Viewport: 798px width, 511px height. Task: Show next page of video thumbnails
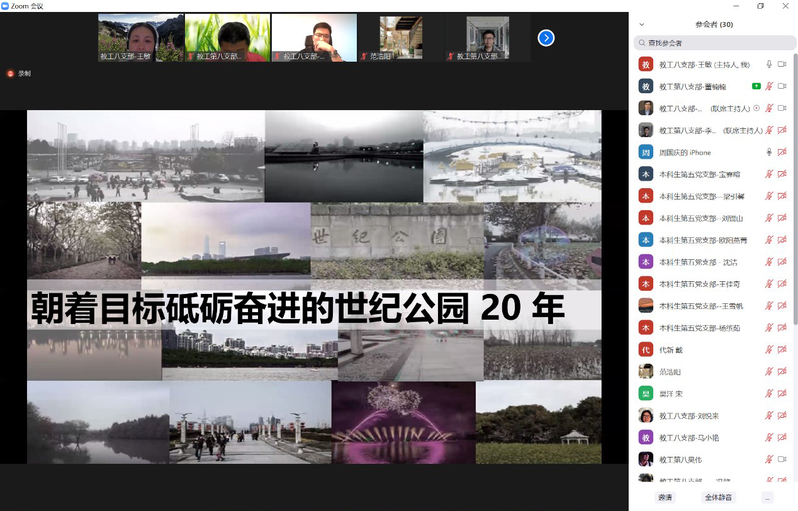[546, 38]
